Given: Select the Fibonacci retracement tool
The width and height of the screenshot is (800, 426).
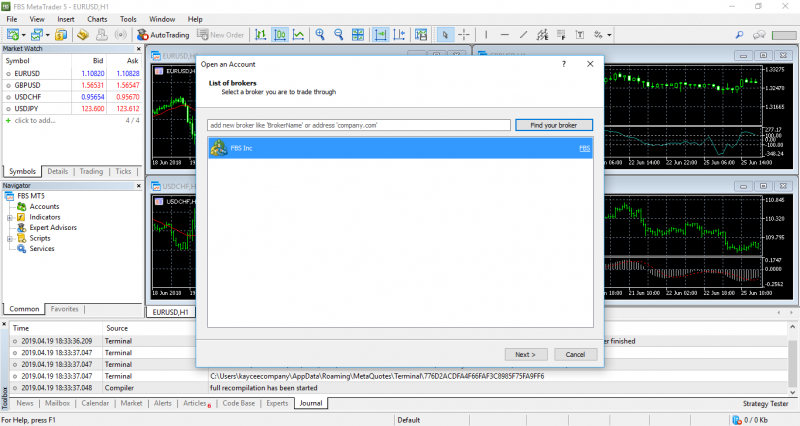Looking at the screenshot, I should pyautogui.click(x=561, y=35).
